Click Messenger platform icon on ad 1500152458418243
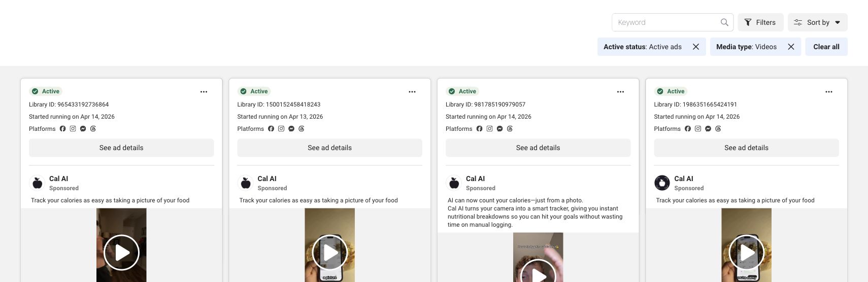868x282 pixels. coord(291,129)
